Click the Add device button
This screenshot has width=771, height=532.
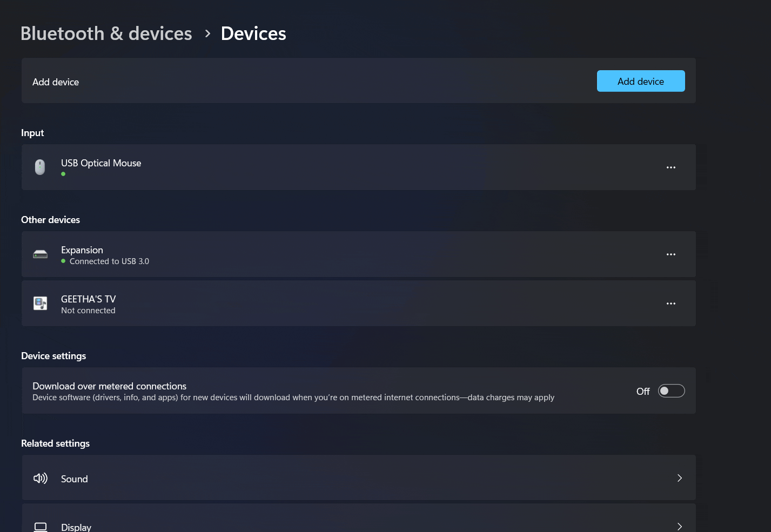[641, 81]
